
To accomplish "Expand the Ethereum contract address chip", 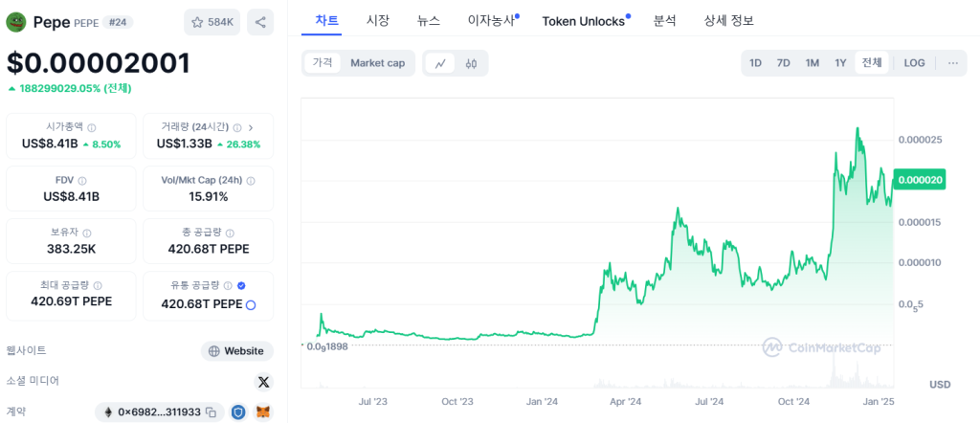I will (151, 412).
